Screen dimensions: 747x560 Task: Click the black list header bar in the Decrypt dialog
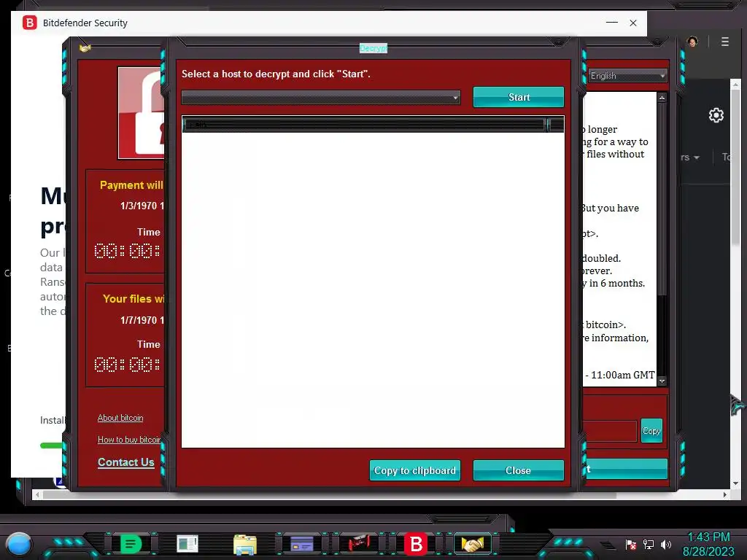point(373,125)
